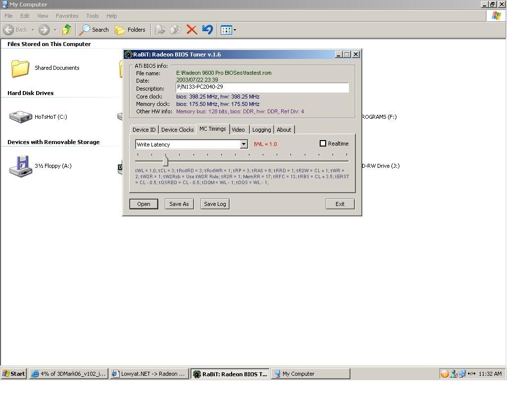The height and width of the screenshot is (399, 532).
Task: Open the About tab in RaBiT
Action: pos(284,130)
